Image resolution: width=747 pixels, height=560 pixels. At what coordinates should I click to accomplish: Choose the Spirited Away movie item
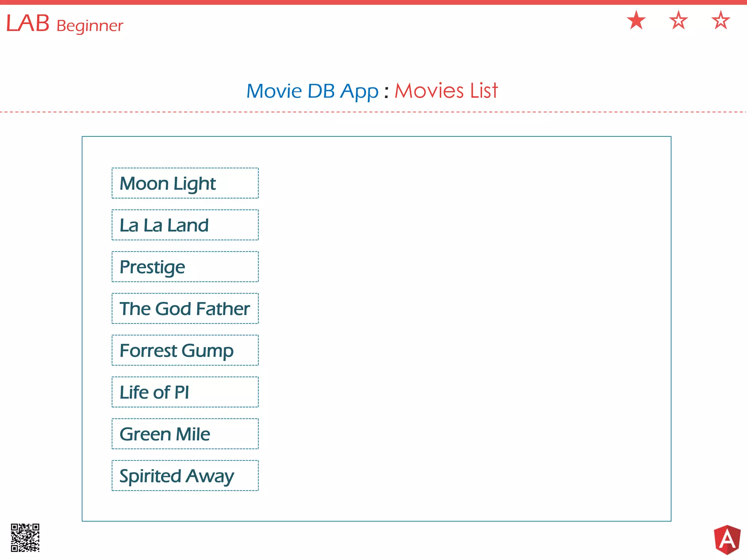(x=185, y=475)
